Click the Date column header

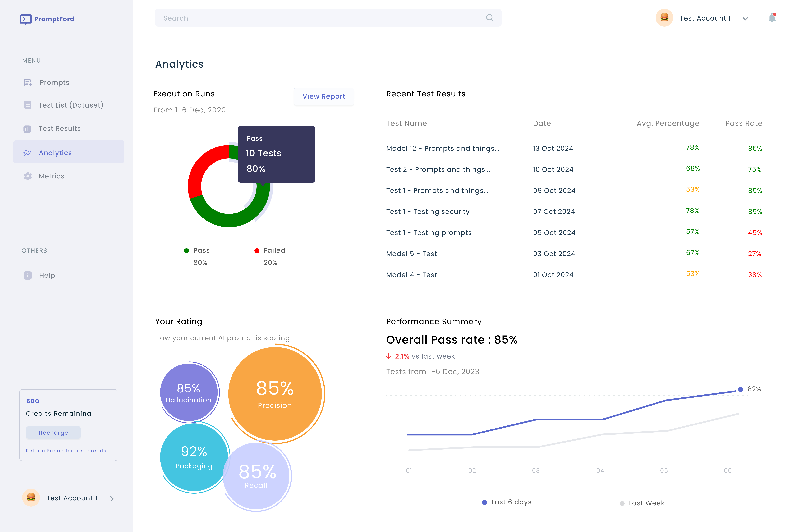pos(542,123)
